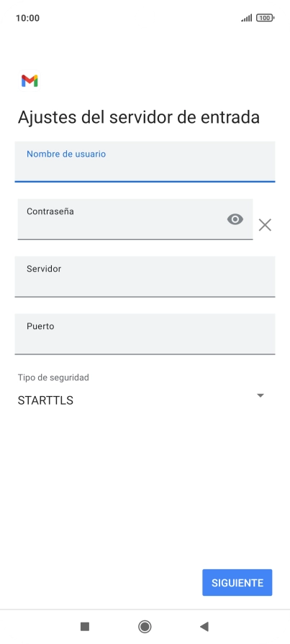290x644 pixels.
Task: Open recent apps with square button
Action: (x=85, y=626)
